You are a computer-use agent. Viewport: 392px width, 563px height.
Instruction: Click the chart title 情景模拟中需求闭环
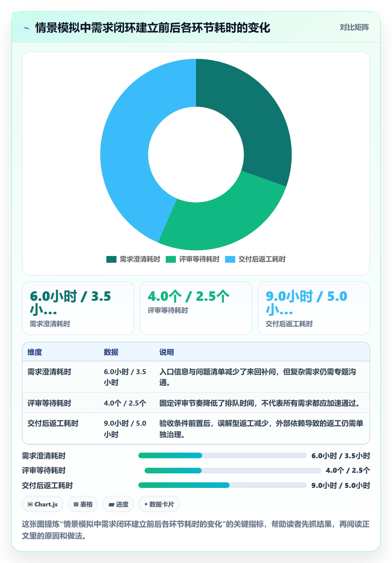tap(153, 28)
